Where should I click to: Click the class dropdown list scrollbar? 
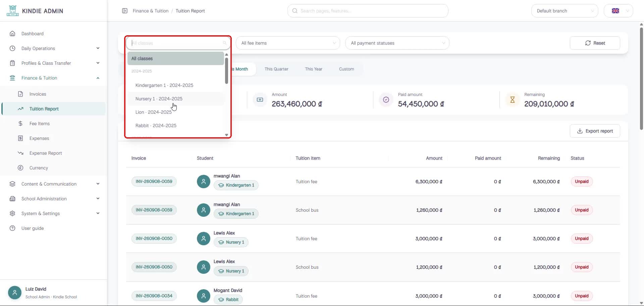[227, 71]
